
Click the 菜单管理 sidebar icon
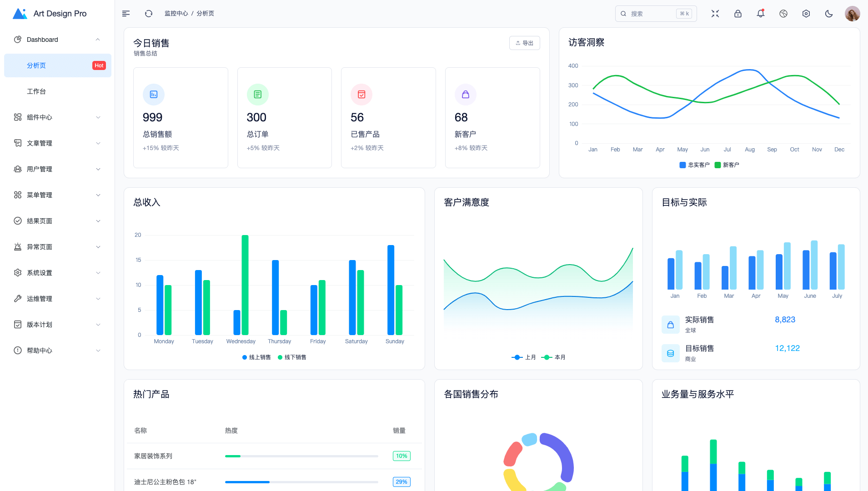tap(18, 195)
